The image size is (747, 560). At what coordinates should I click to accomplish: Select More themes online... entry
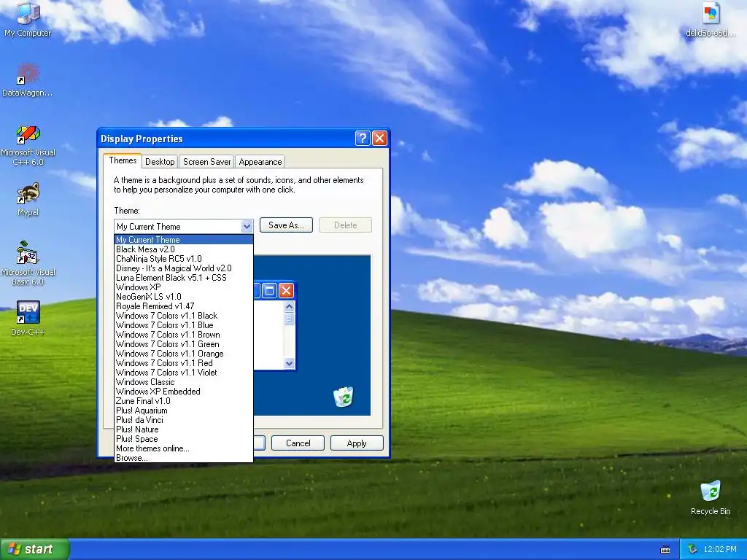(184, 448)
